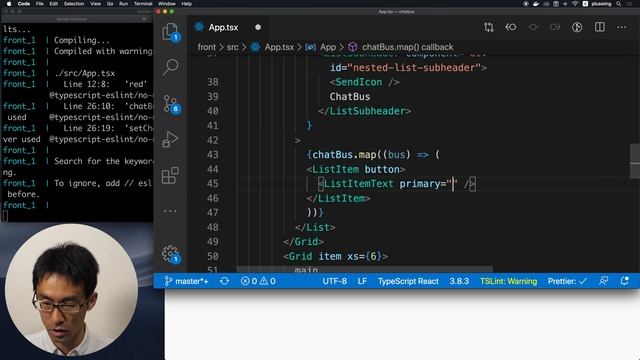Viewport: 640px width, 360px height.
Task: Click the Docker whale menu bar icon
Action: [536, 4]
